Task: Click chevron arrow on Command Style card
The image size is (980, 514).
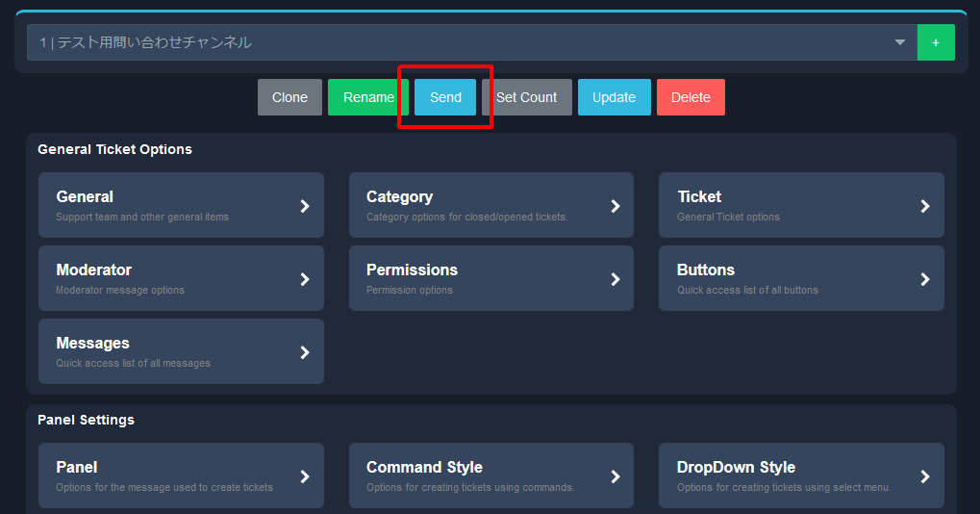Action: click(x=616, y=477)
